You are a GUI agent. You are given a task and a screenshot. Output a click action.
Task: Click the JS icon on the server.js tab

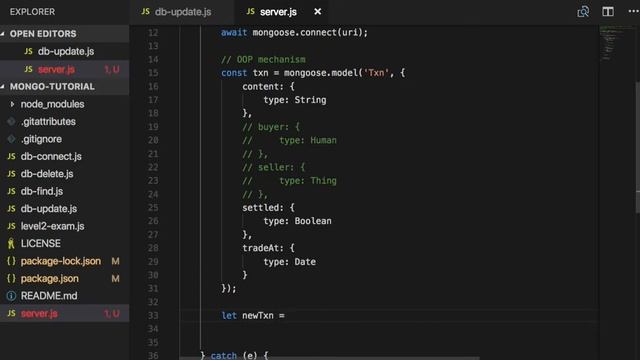tap(251, 11)
